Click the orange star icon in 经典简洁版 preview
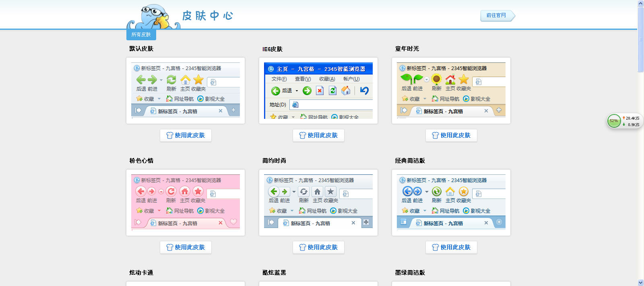The image size is (644, 286). [x=464, y=191]
